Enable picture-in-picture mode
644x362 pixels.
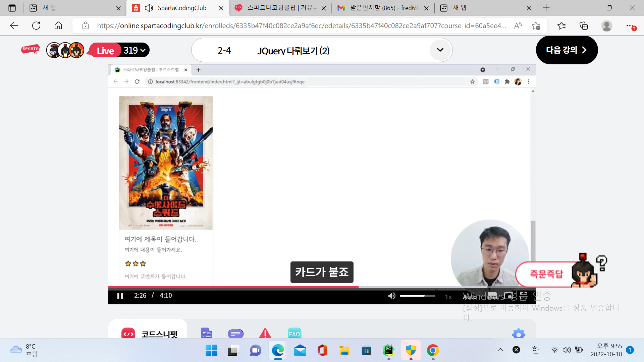pyautogui.click(x=508, y=296)
